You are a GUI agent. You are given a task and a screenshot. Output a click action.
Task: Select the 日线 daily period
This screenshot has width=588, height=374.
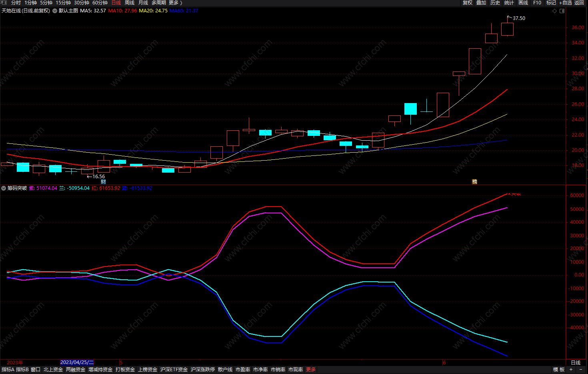coord(116,3)
